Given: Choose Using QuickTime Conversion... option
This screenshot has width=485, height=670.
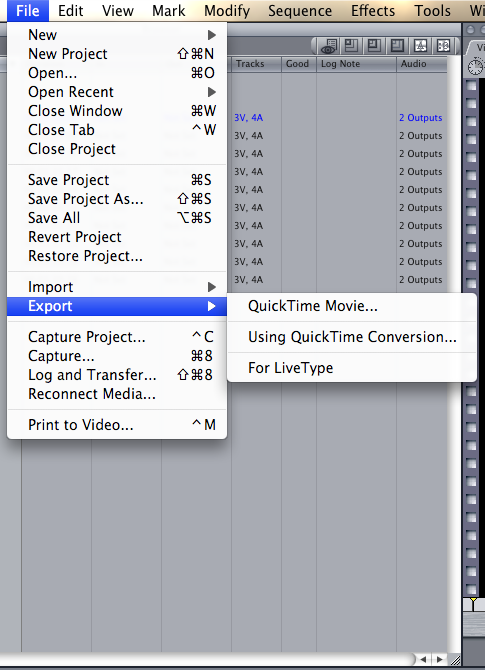Looking at the screenshot, I should pyautogui.click(x=352, y=337).
